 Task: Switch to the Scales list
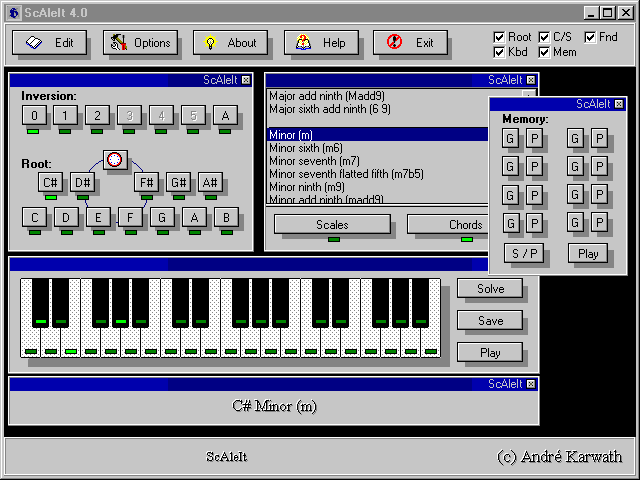(332, 225)
